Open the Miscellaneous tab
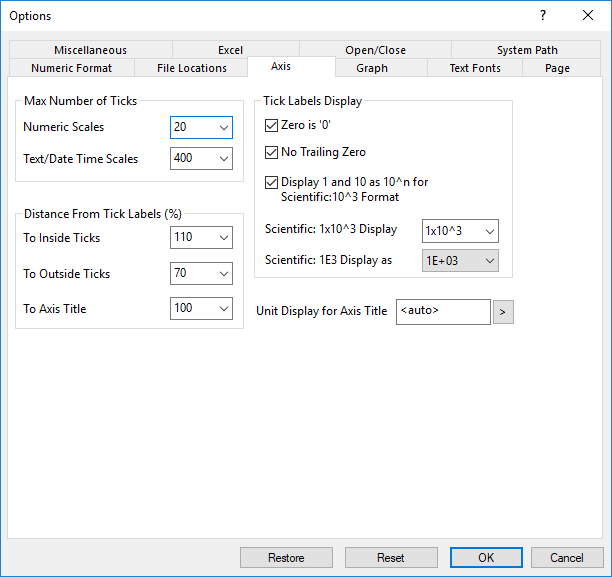The image size is (612, 577). coord(90,50)
